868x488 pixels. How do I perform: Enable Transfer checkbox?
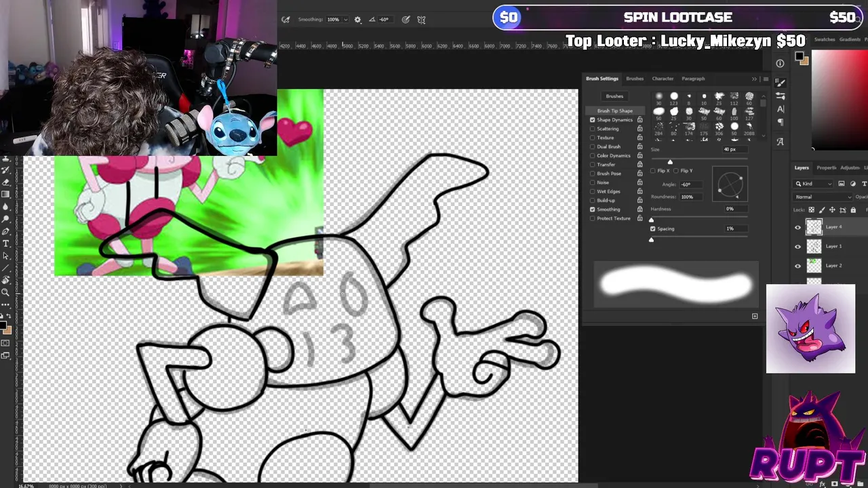point(592,165)
